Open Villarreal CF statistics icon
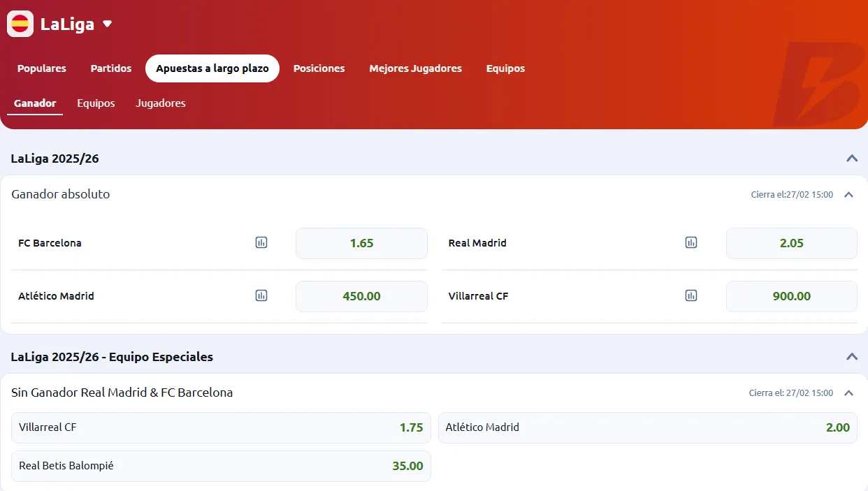 pos(691,296)
